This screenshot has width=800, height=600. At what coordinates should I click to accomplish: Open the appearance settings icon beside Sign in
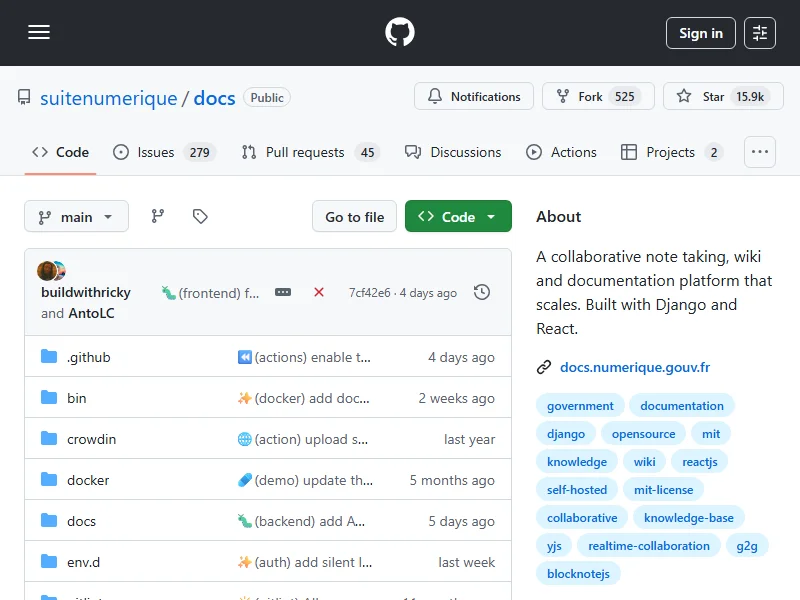(760, 33)
